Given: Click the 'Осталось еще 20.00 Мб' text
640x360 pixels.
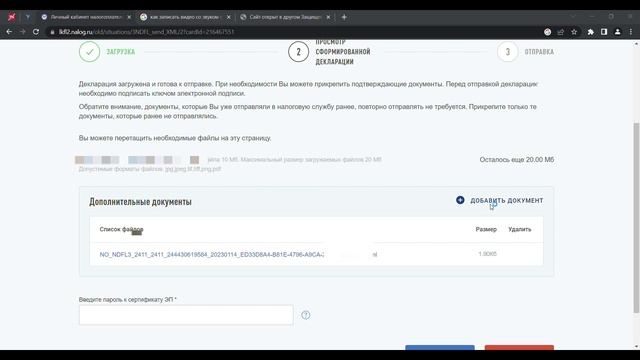Looking at the screenshot, I should (517, 160).
